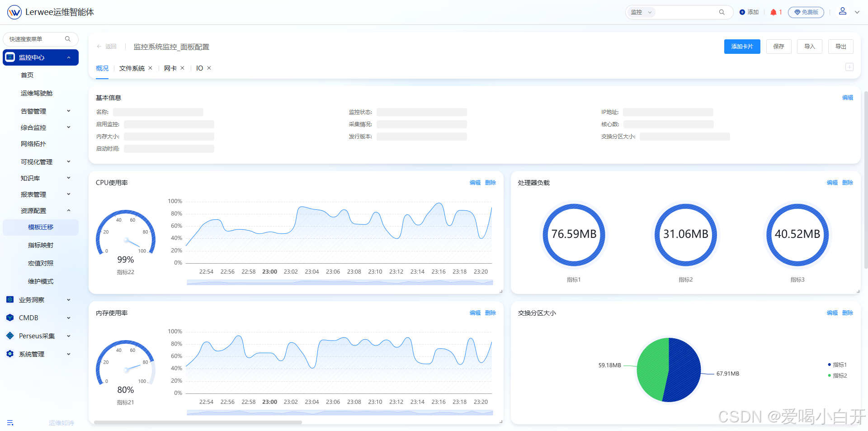Click the 处理器负载 card corner handle
This screenshot has height=431, width=868.
(x=858, y=291)
